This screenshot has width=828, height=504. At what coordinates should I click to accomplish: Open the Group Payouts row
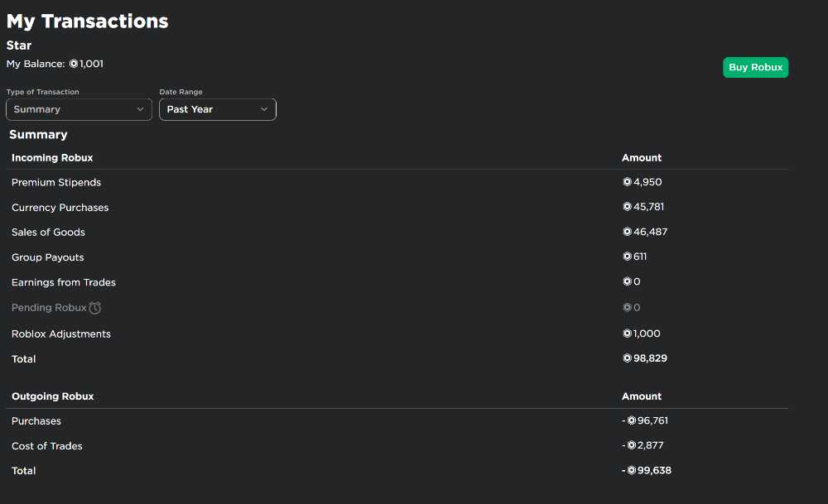397,257
